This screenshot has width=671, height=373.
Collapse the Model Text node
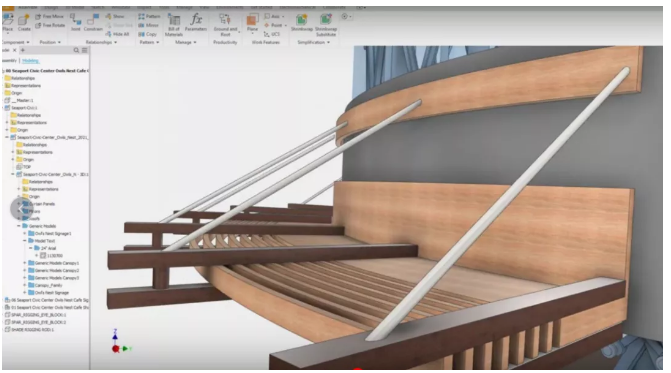(x=25, y=241)
